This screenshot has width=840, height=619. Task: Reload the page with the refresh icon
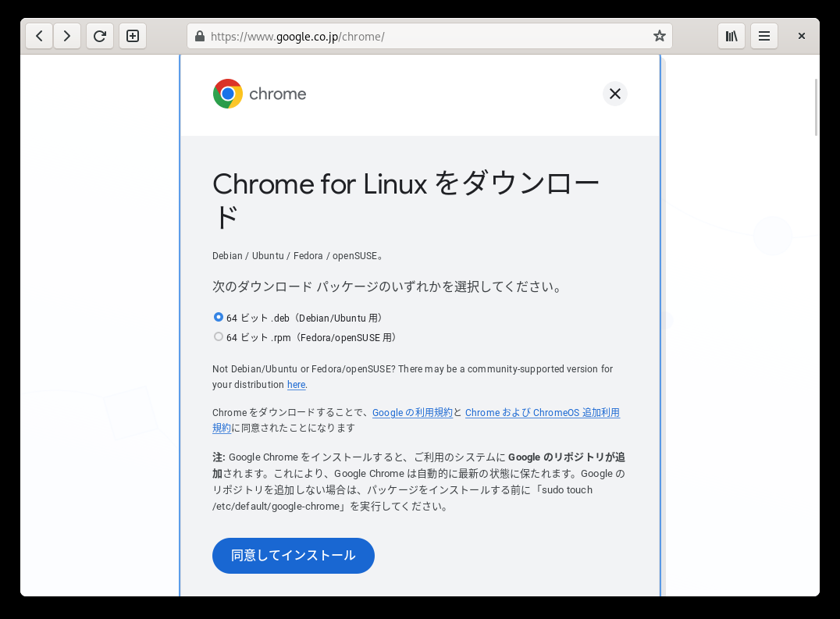[x=100, y=37]
